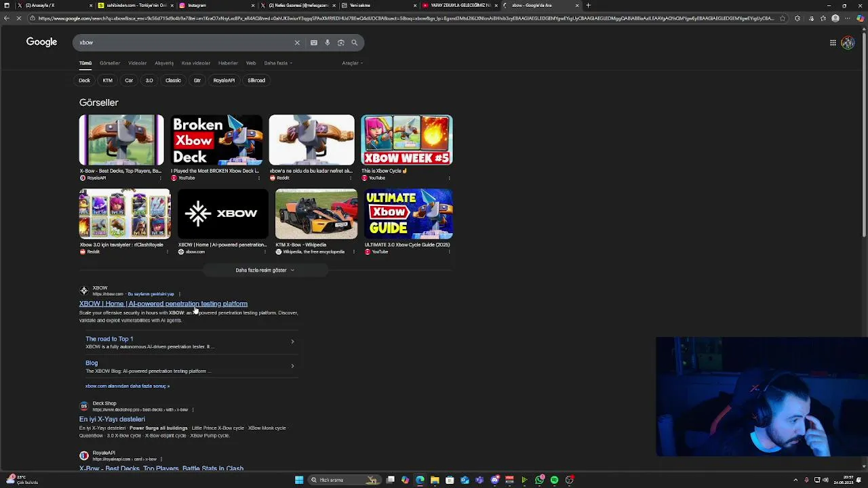
Task: Open Copilot from the taskbar
Action: point(405,480)
